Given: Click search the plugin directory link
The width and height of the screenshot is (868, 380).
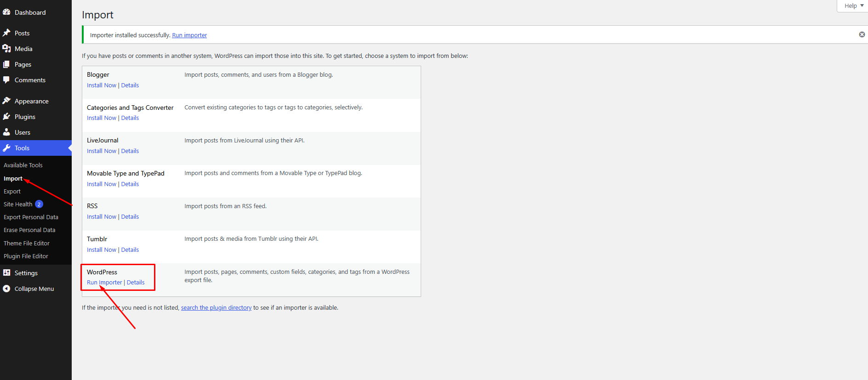Looking at the screenshot, I should coord(216,307).
